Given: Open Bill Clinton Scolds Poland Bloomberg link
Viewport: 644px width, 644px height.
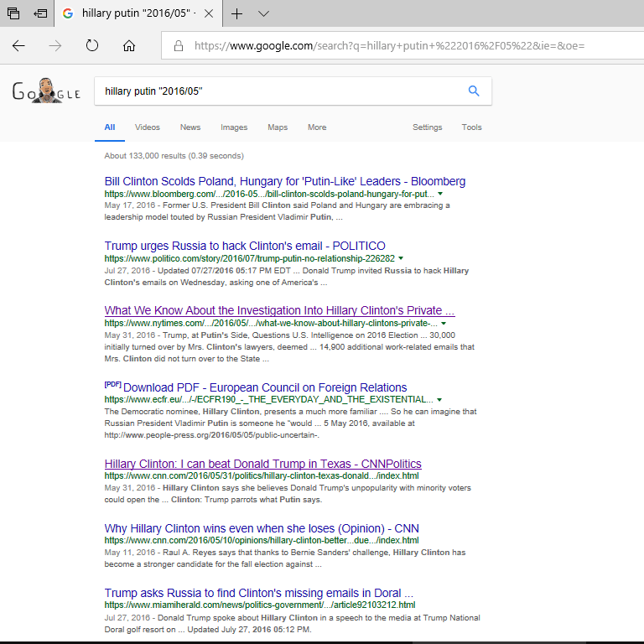Looking at the screenshot, I should pos(284,181).
